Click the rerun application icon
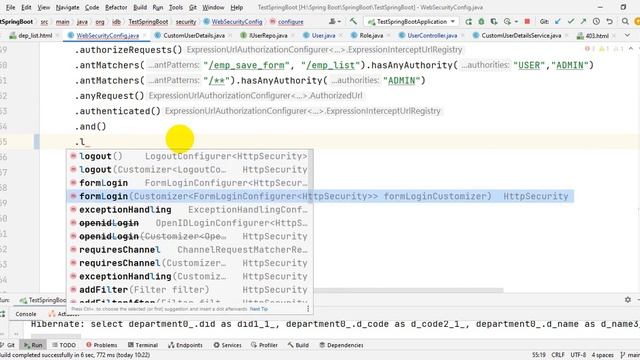The width and height of the screenshot is (640, 360). click(x=468, y=21)
